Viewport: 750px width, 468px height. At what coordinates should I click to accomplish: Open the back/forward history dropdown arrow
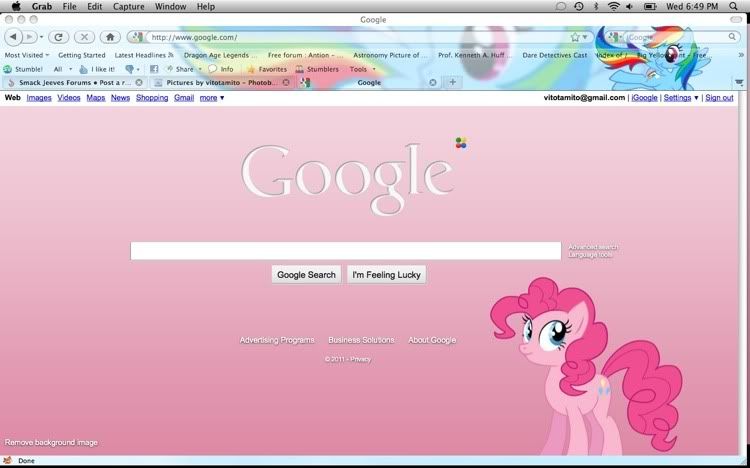[42, 37]
